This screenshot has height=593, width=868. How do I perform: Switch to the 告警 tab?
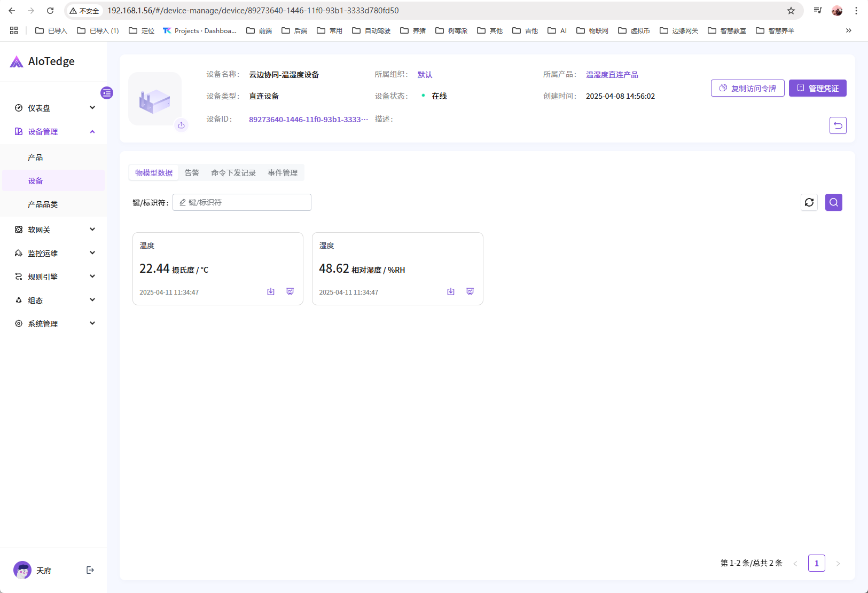[192, 173]
